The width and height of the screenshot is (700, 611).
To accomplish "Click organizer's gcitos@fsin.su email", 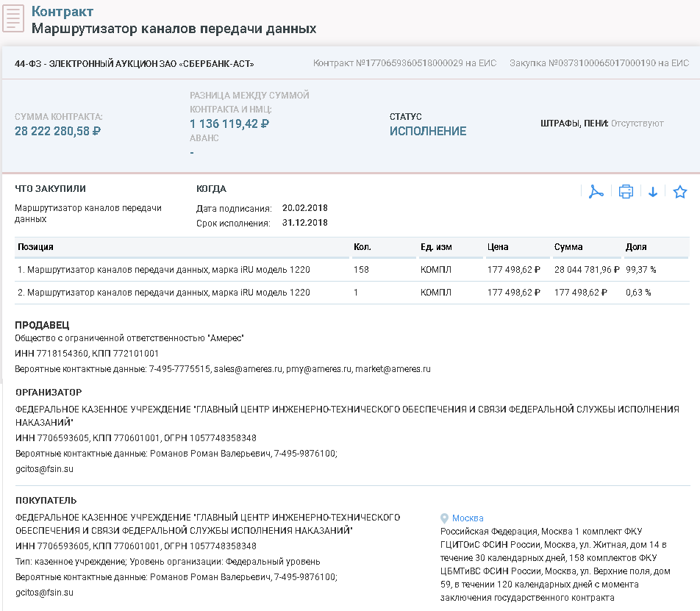I will click(44, 469).
